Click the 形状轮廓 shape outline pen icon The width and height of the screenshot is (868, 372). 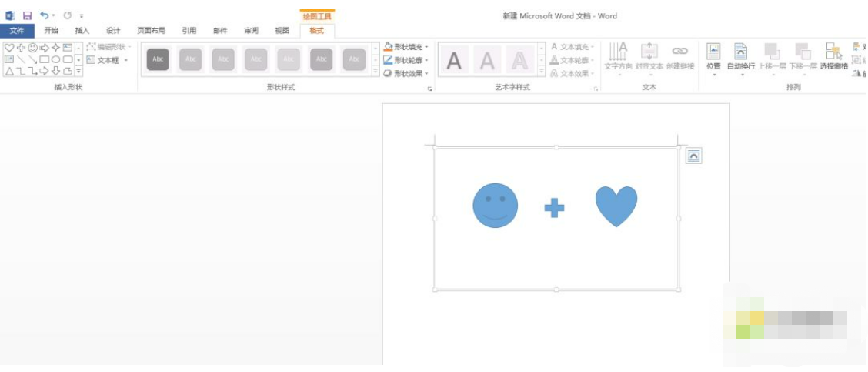[x=388, y=60]
